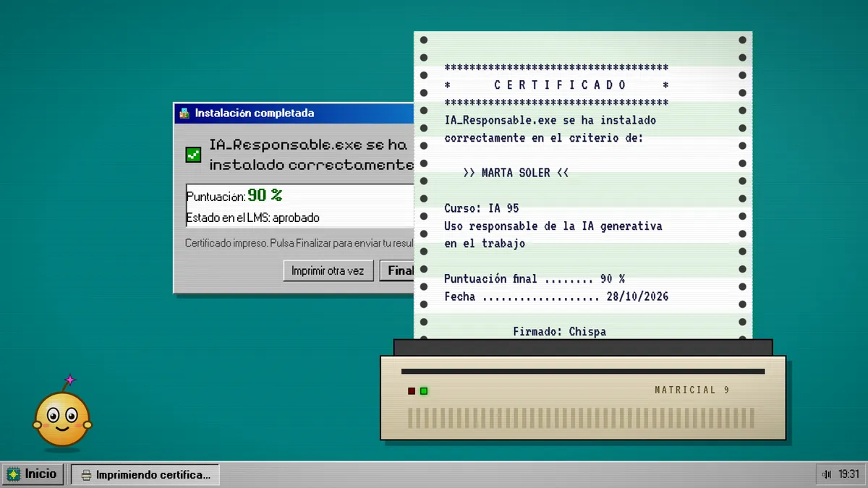The height and width of the screenshot is (488, 868).
Task: Click the printer's ventilation grille
Action: pos(581,418)
